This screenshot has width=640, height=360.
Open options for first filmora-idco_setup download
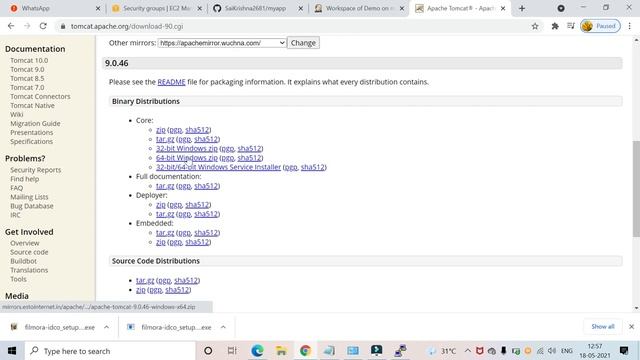107,327
